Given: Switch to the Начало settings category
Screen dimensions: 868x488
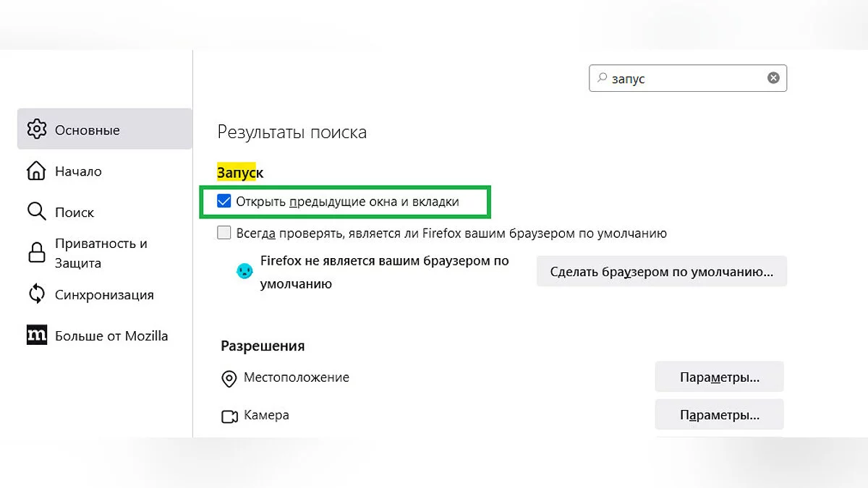Looking at the screenshot, I should 78,171.
